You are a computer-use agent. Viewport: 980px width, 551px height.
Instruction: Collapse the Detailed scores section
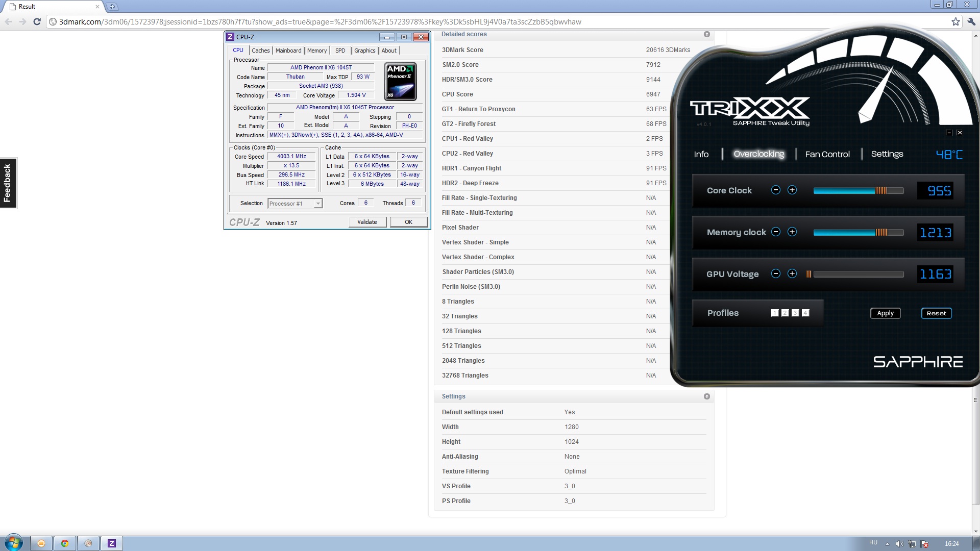pos(707,34)
